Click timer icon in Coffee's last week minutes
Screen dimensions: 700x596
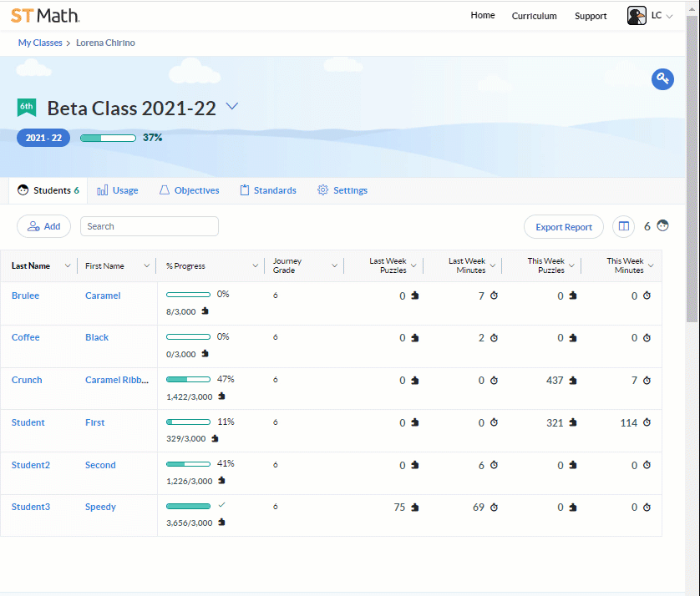[494, 338]
